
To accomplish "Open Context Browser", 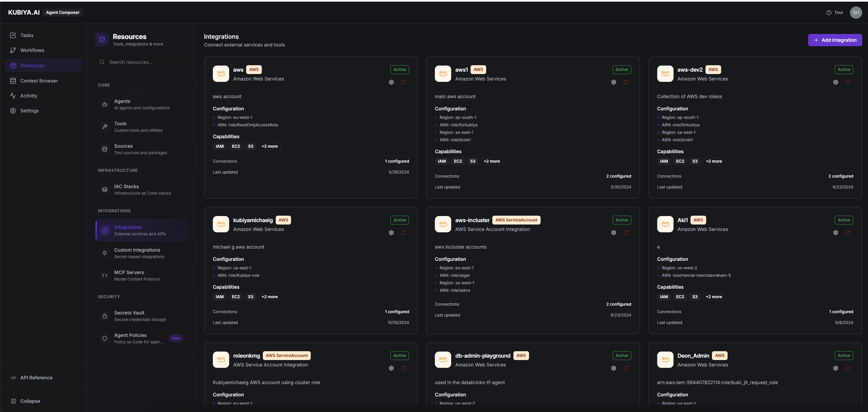I will point(44,81).
